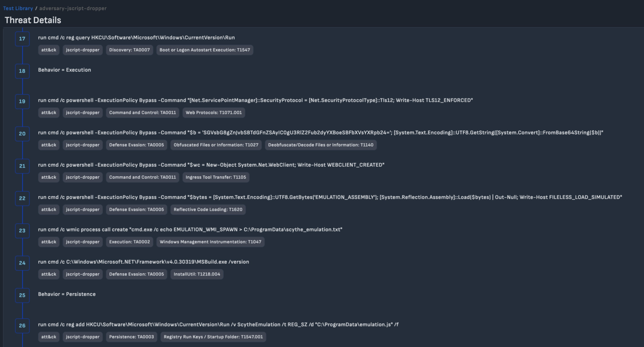Viewport: 644px width, 347px height.
Task: Click Registry Run Keys T1547.001 tag
Action: point(213,337)
